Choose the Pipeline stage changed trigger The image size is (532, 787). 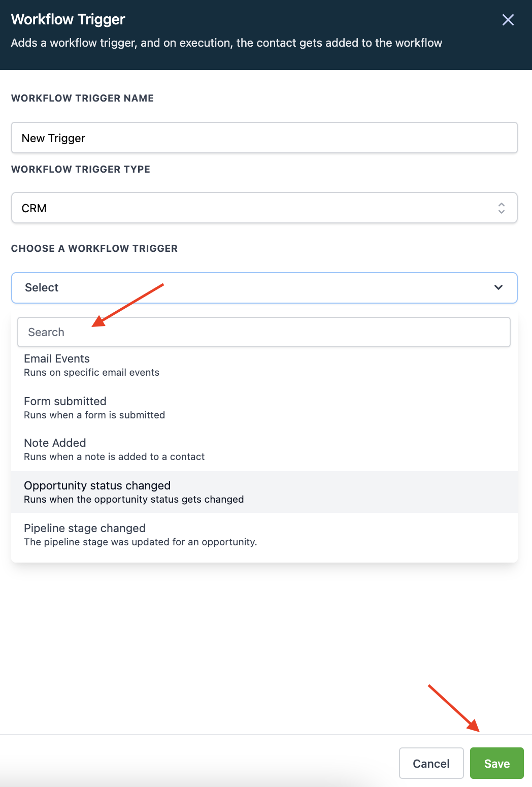pyautogui.click(x=264, y=535)
